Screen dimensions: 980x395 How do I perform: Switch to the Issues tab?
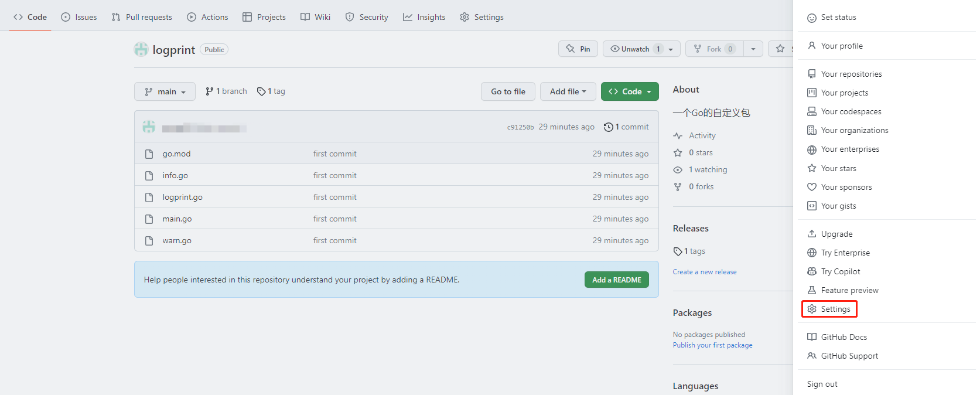(x=79, y=17)
